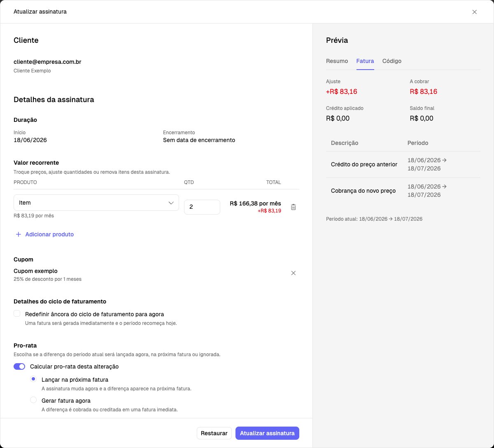Click Atualizar assinatura confirm button
494x448 pixels.
pyautogui.click(x=267, y=433)
